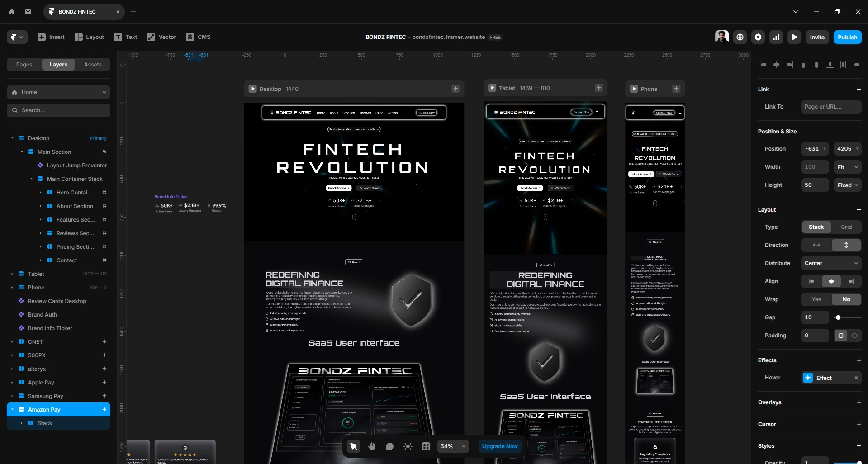Select the Vector tool
868x464 pixels.
click(161, 37)
